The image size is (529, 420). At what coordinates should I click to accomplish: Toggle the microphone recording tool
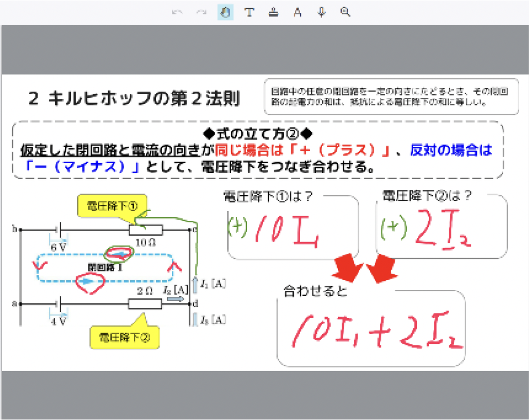(321, 13)
